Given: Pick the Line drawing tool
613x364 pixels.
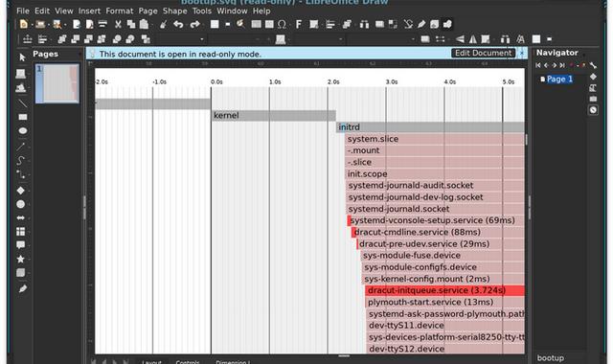Looking at the screenshot, I should [22, 103].
